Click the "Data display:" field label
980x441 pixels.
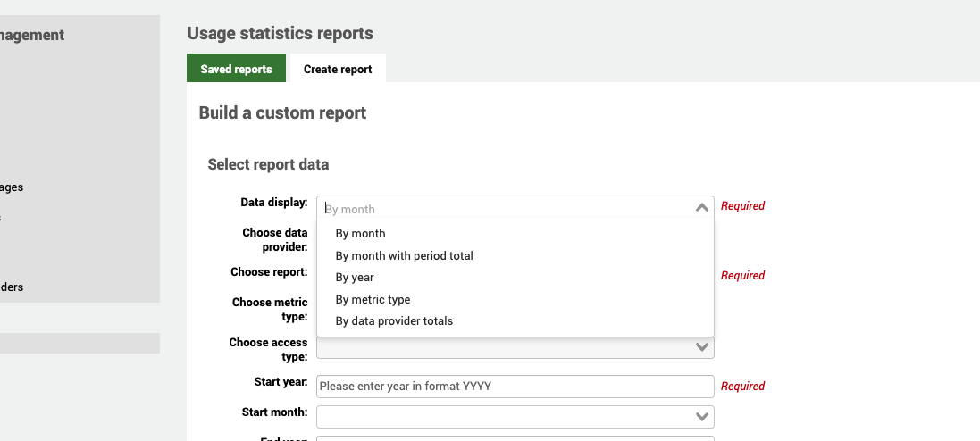click(274, 204)
